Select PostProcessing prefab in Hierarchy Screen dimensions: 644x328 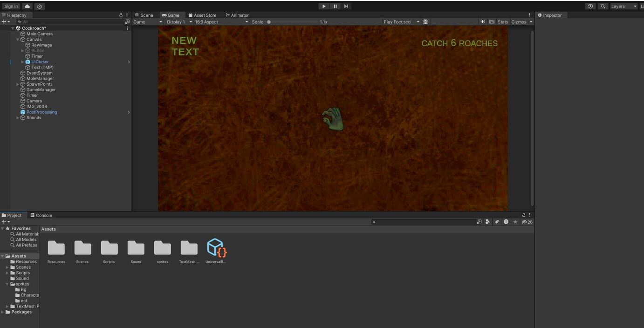click(x=41, y=112)
